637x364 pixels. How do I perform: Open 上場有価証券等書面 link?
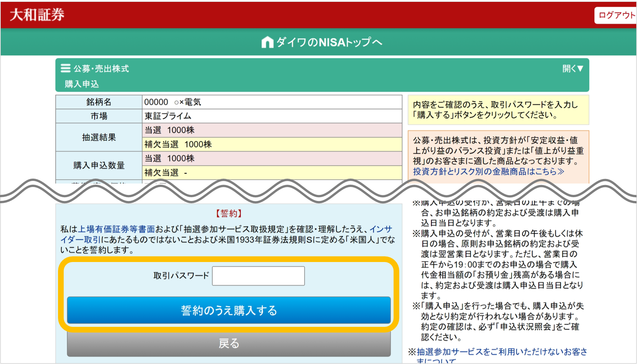(x=116, y=229)
